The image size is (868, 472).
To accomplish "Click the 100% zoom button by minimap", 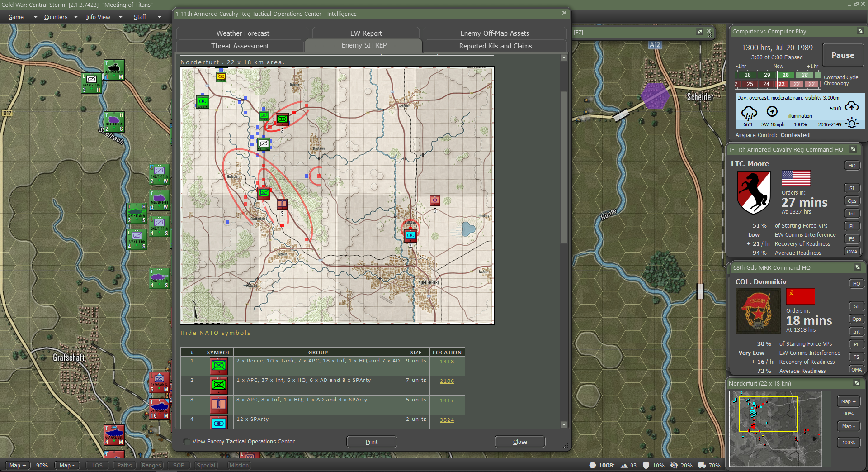I will pos(849,443).
